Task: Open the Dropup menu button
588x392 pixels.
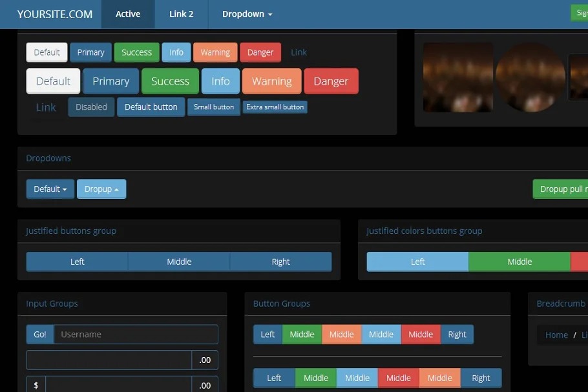Action: coord(101,189)
